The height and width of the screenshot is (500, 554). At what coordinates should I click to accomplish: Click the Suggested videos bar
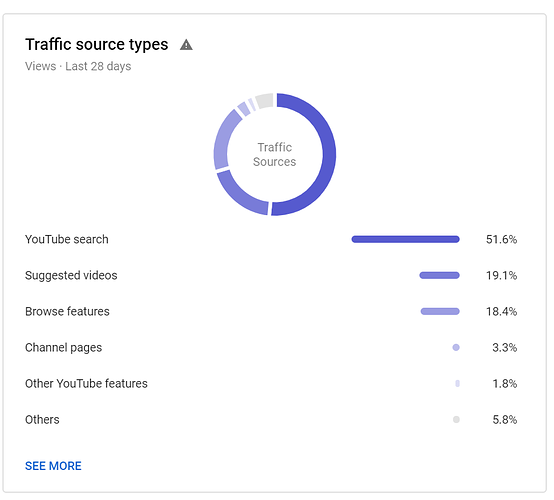click(440, 275)
